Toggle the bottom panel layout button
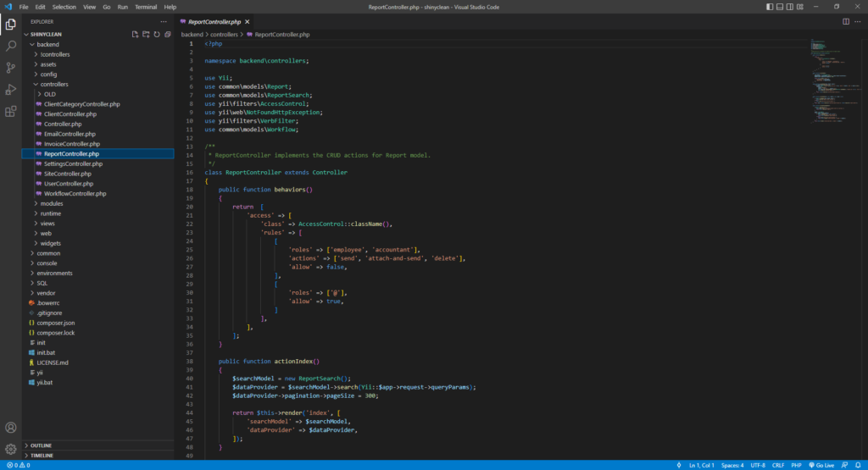 pos(780,7)
